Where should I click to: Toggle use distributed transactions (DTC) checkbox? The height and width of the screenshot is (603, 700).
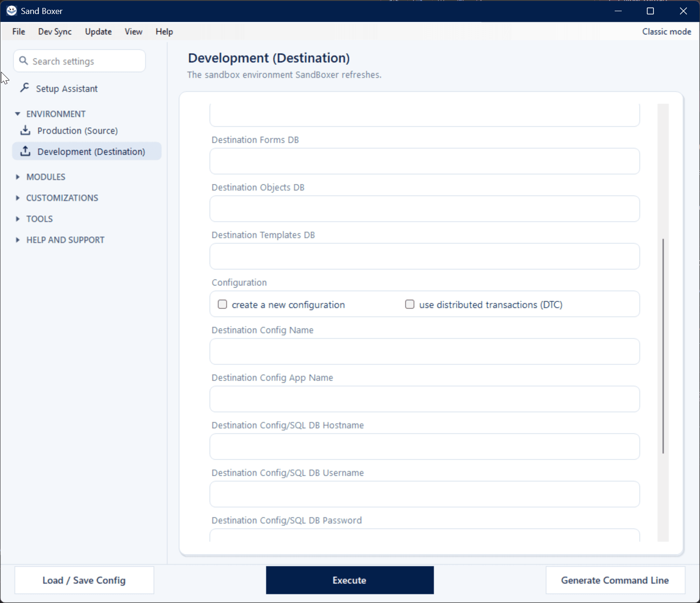410,304
